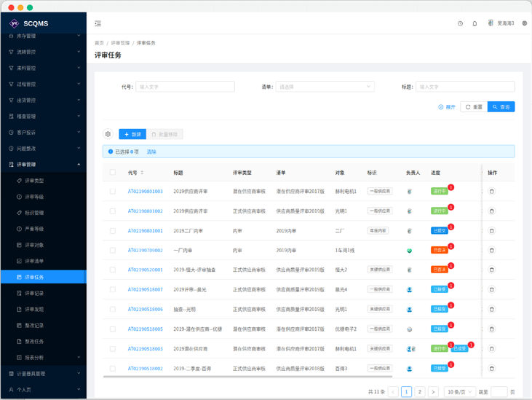Collapse the sidebar with the menu-fold icon
The image size is (532, 400).
click(98, 23)
